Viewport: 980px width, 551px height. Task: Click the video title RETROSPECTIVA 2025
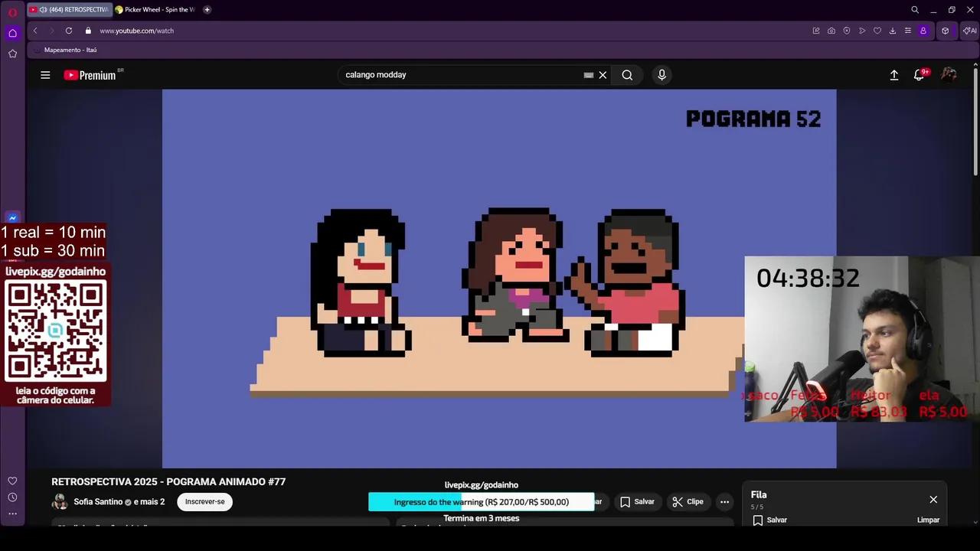click(168, 482)
